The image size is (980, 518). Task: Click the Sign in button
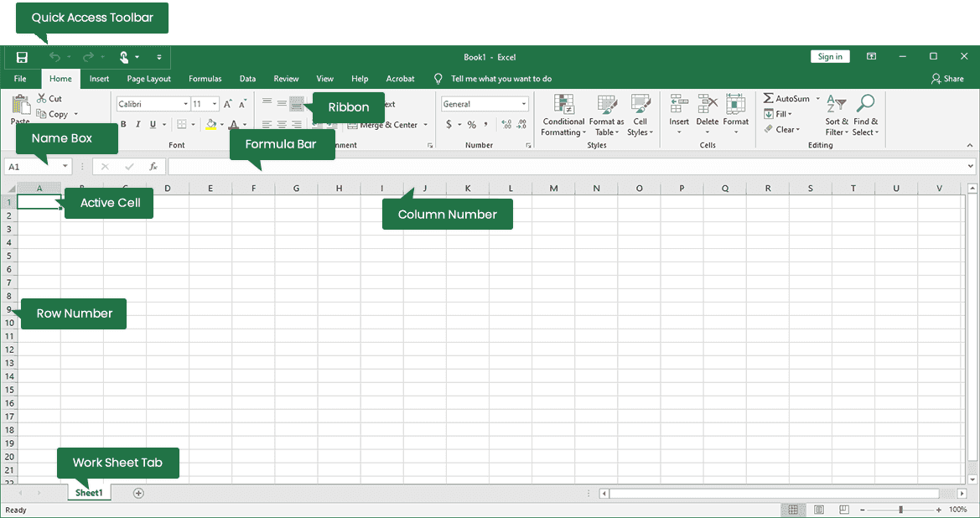[x=829, y=56]
